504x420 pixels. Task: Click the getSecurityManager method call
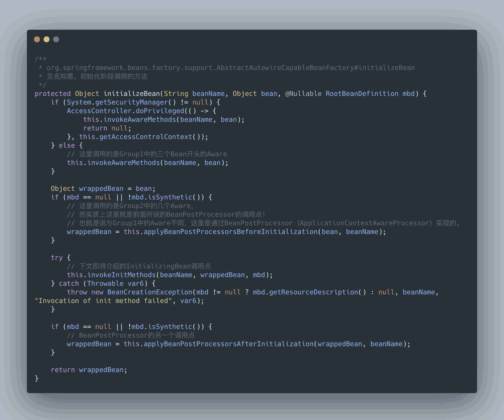(x=132, y=102)
